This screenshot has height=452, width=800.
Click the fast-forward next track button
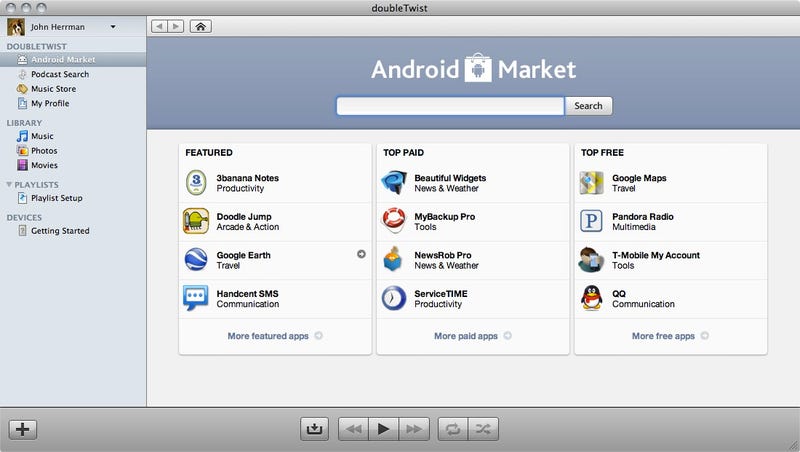(414, 429)
